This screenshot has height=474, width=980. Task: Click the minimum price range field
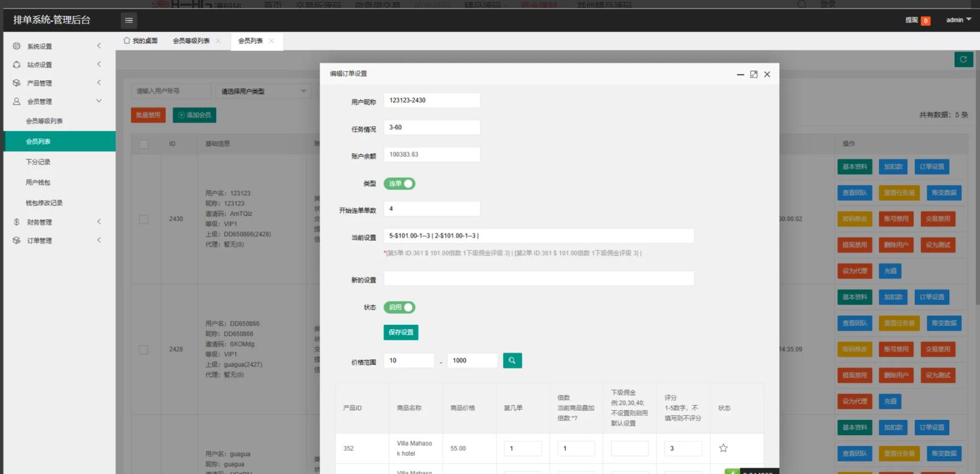coord(408,361)
